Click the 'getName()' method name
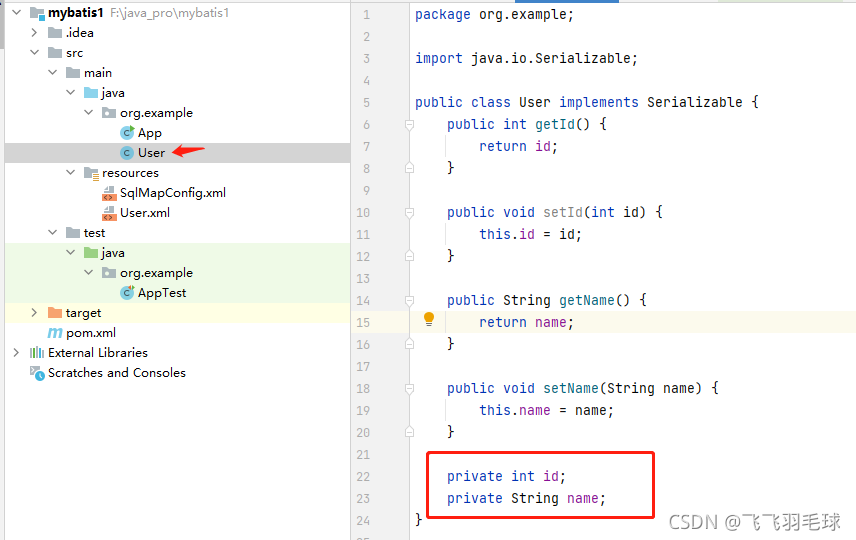Image resolution: width=856 pixels, height=540 pixels. [x=595, y=300]
